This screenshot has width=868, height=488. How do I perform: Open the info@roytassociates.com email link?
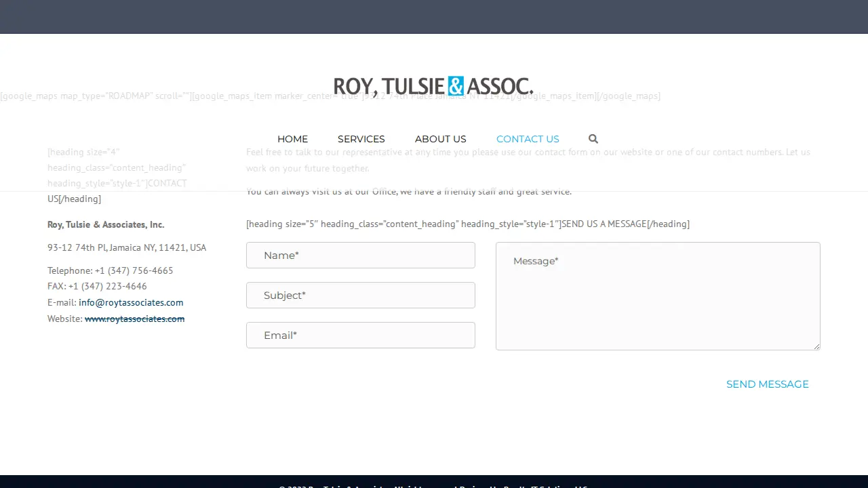131,302
